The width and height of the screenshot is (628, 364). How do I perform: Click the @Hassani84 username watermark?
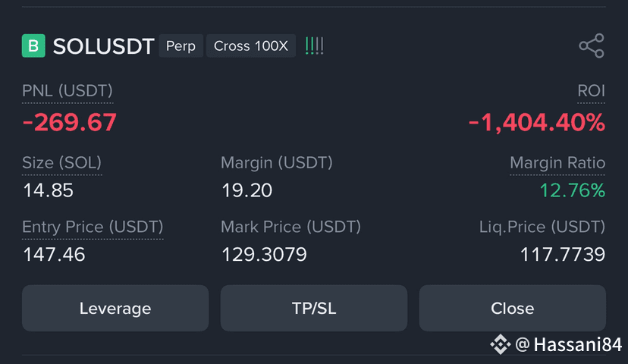point(569,344)
